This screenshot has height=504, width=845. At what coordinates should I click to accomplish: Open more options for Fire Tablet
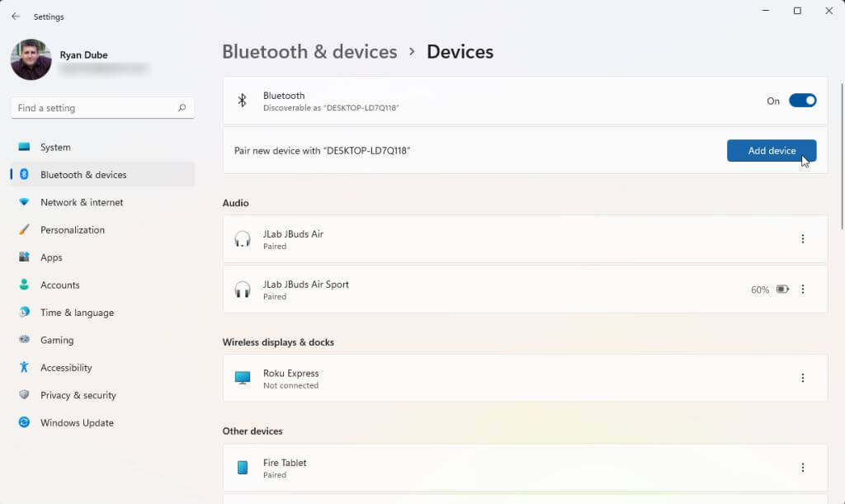click(803, 468)
